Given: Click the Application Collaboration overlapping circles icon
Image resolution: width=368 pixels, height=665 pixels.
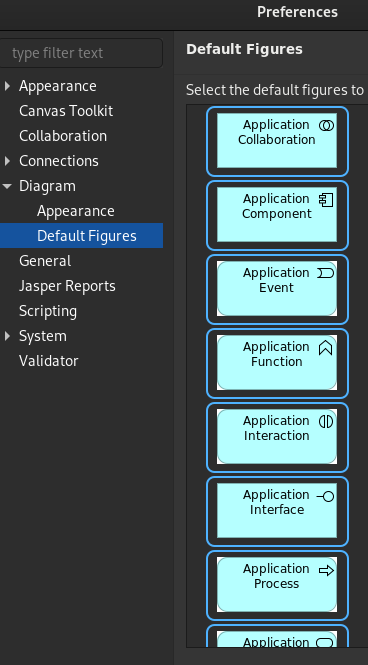Looking at the screenshot, I should point(326,126).
